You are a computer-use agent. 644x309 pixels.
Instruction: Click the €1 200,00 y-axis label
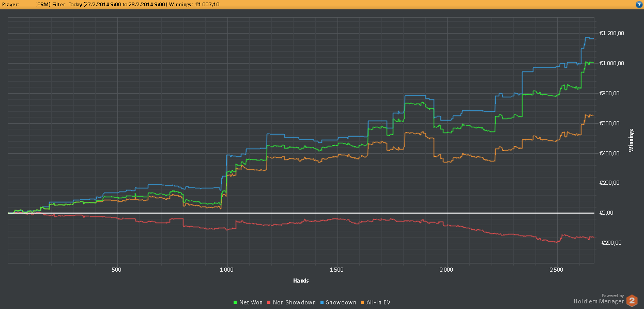(611, 34)
